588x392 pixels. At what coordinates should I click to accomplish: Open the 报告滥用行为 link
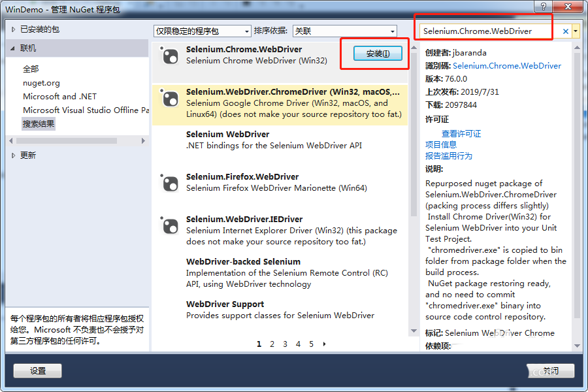coord(448,156)
